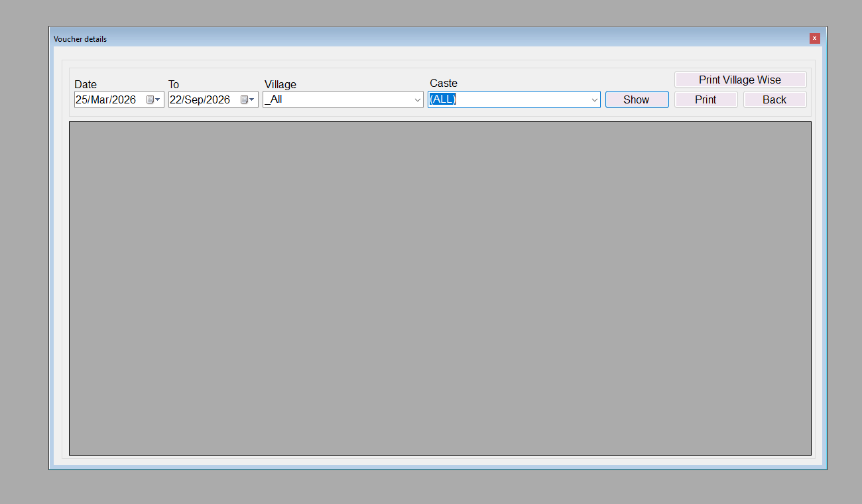Select the Caste label text
Viewport: 862px width, 504px height.
pyautogui.click(x=444, y=83)
